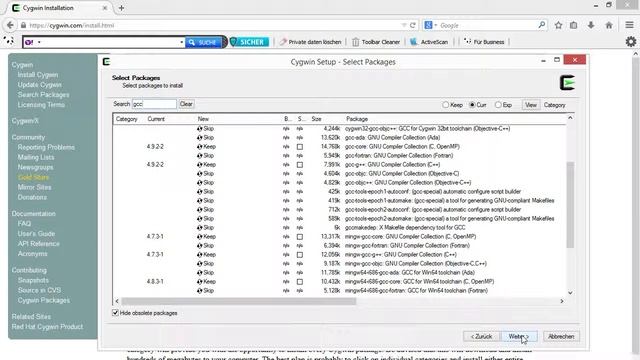Close the Cygwin Installation tab

point(104,8)
